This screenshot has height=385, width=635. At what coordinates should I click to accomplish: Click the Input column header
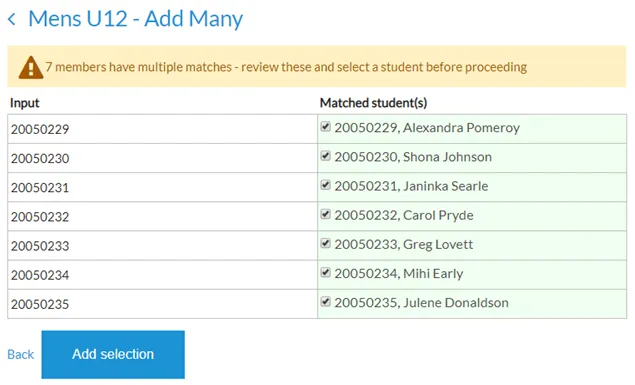(x=25, y=103)
